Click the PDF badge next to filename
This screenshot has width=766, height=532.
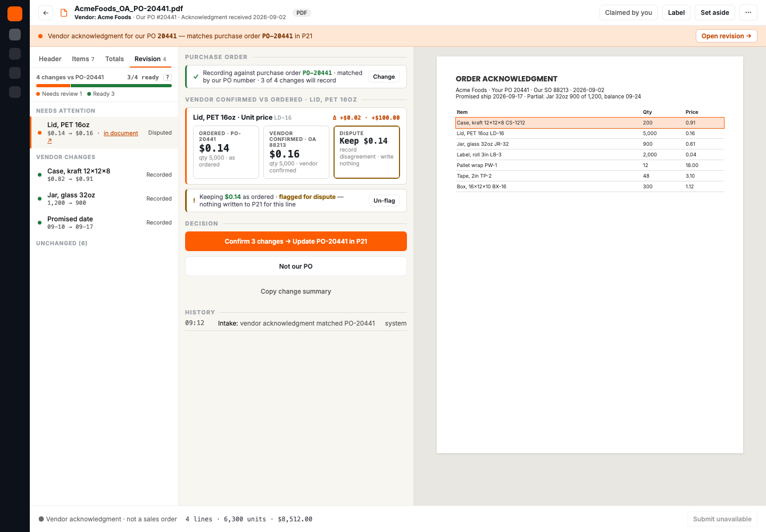click(x=302, y=13)
